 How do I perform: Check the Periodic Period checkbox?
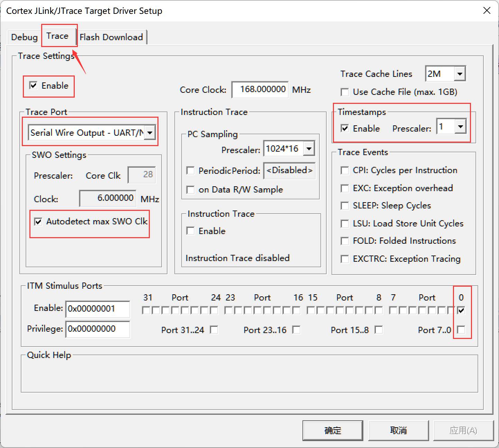click(x=190, y=171)
